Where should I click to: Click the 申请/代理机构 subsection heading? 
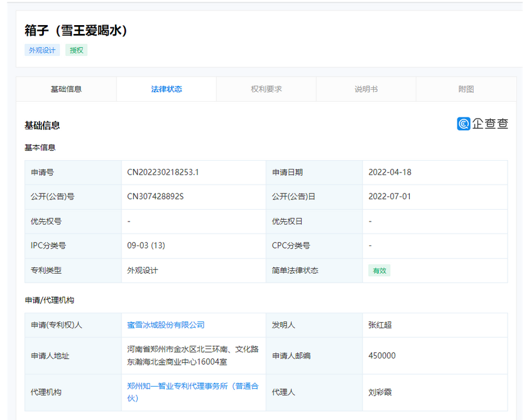50,300
